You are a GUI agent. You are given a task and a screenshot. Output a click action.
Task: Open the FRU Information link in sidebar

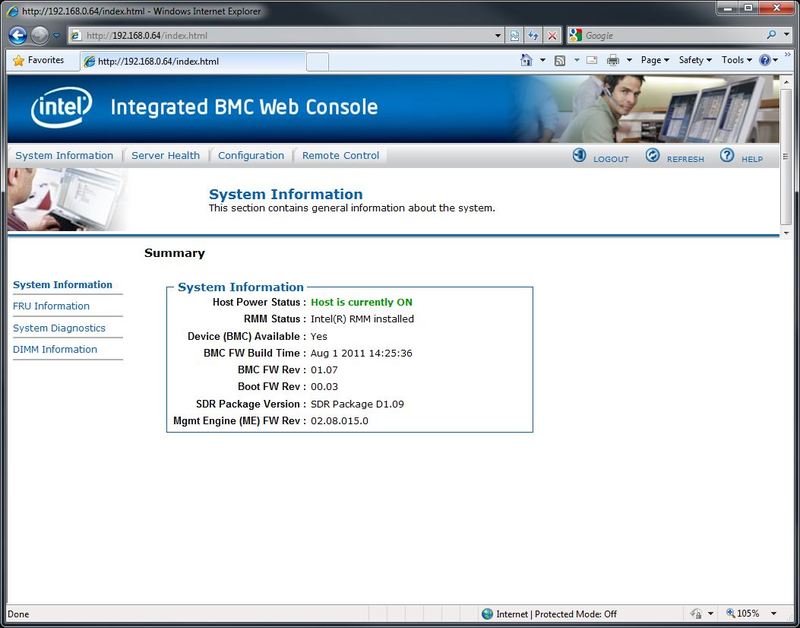[51, 306]
